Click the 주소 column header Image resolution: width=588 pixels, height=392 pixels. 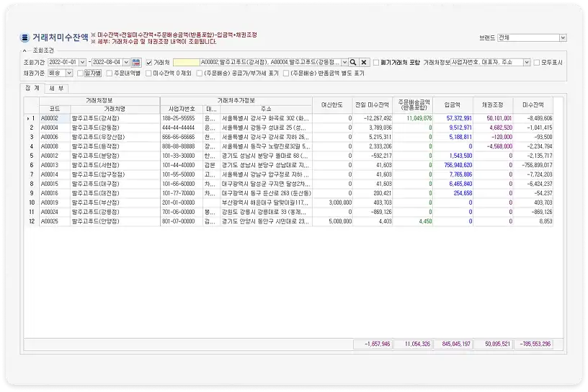tap(266, 109)
